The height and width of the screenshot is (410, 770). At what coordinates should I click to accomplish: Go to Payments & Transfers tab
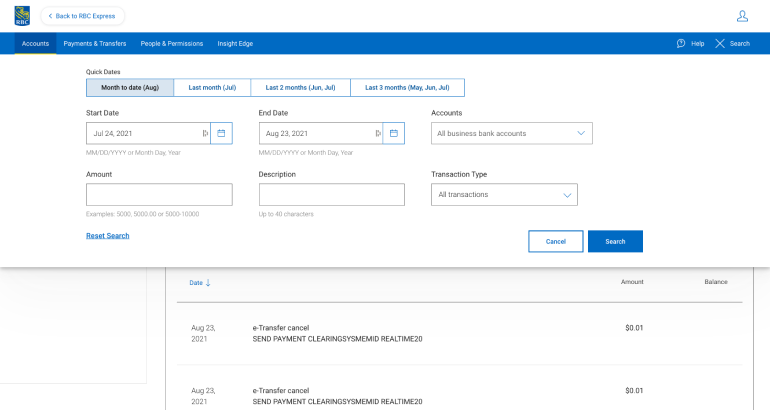pyautogui.click(x=95, y=44)
